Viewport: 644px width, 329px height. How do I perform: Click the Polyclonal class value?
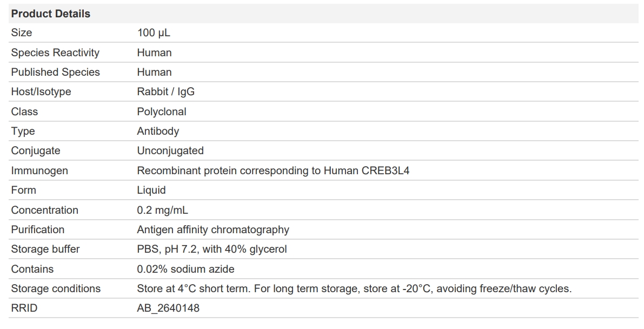click(161, 111)
